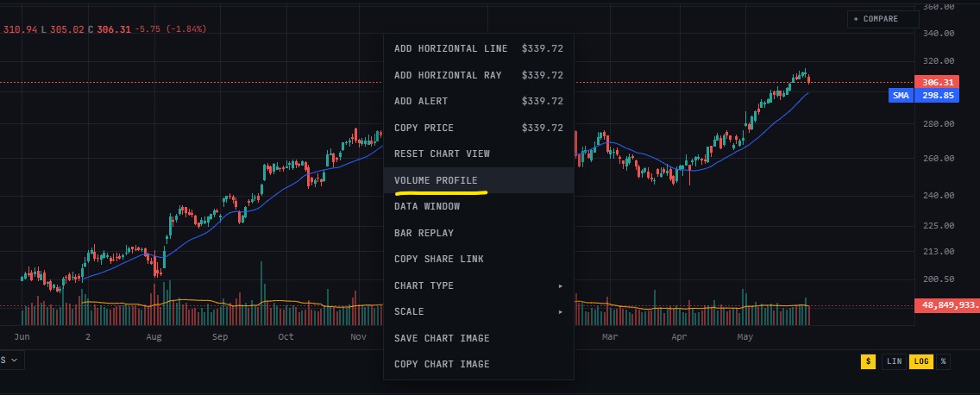
Task: Select Copy Share Link
Action: coord(478,260)
